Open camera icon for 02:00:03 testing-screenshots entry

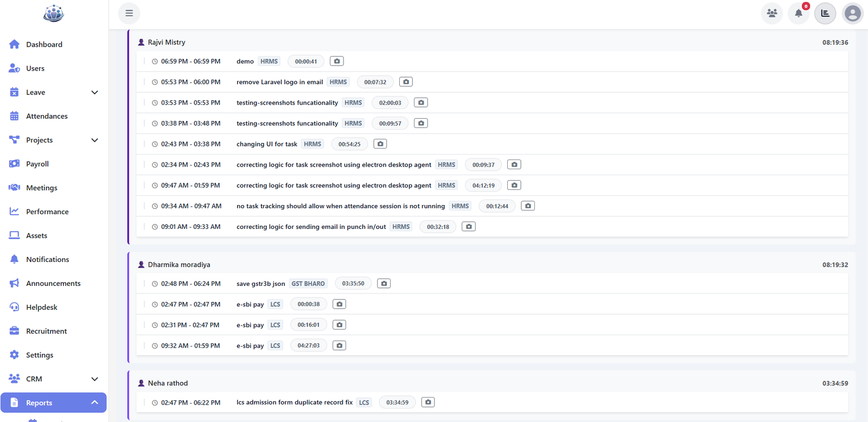[421, 103]
